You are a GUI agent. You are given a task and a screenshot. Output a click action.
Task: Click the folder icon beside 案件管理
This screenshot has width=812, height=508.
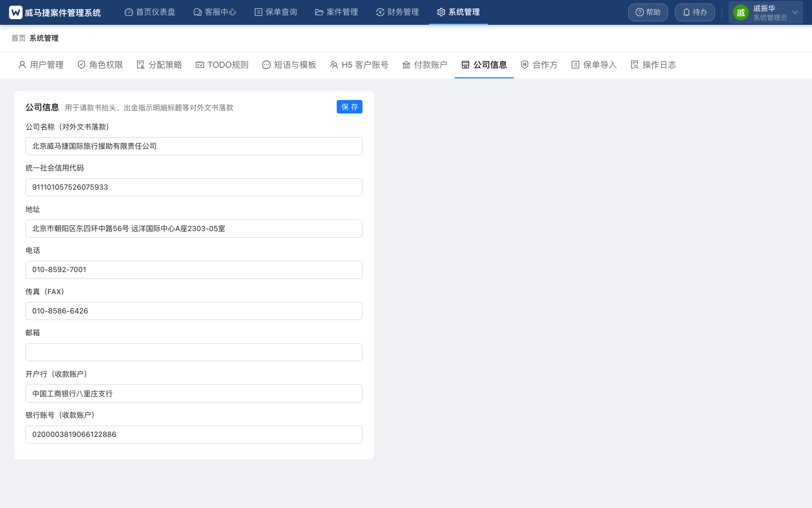coord(319,12)
